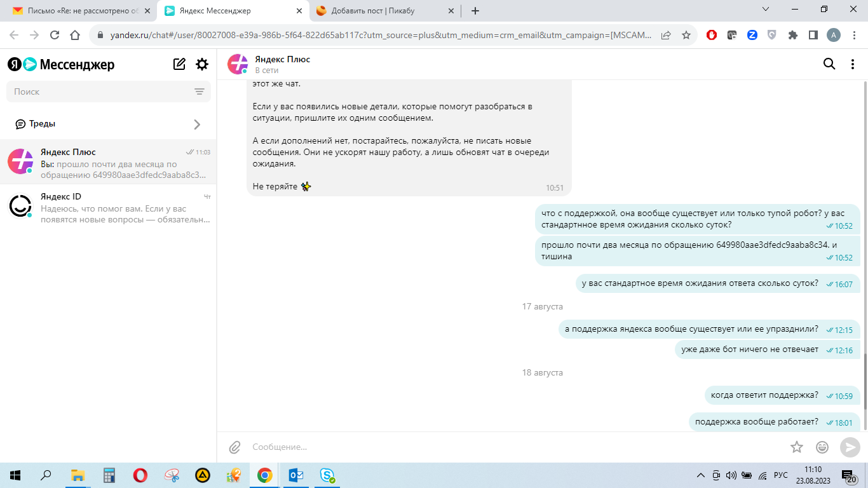
Task: Switch to the Пикабу Добавить пост tab
Action: pos(384,11)
